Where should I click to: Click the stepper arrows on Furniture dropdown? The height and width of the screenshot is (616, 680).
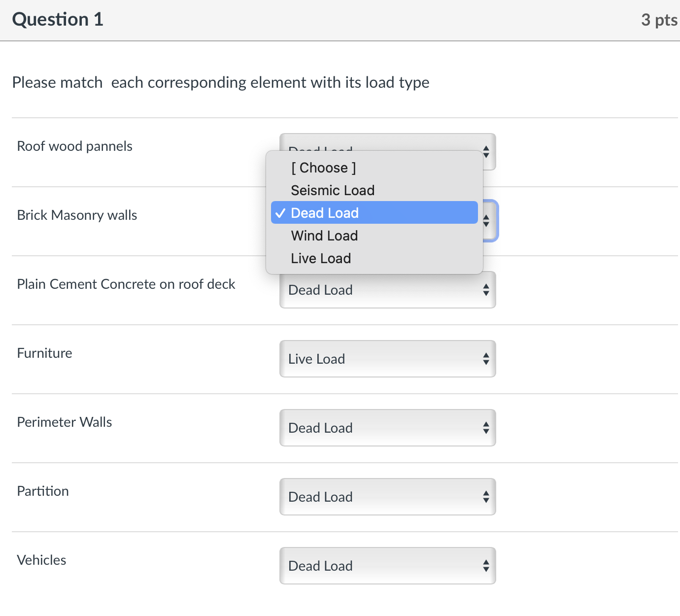click(x=486, y=359)
